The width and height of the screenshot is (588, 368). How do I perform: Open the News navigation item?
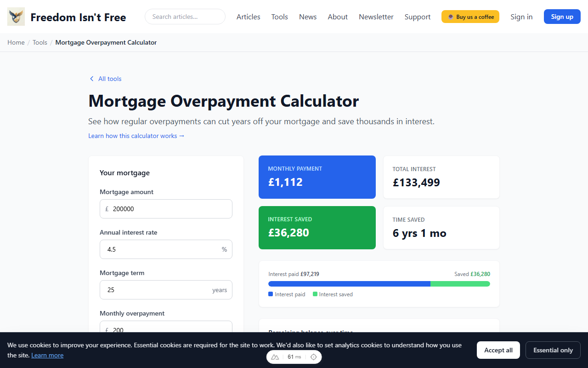click(307, 17)
